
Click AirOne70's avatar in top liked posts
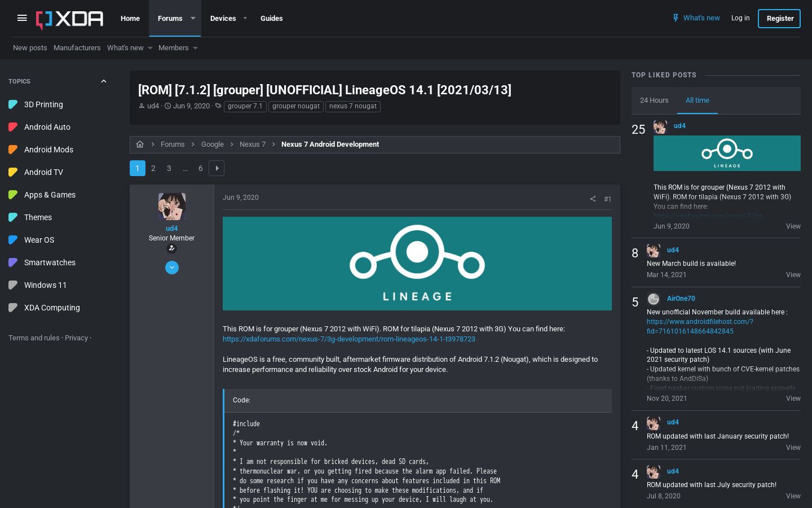(x=654, y=299)
